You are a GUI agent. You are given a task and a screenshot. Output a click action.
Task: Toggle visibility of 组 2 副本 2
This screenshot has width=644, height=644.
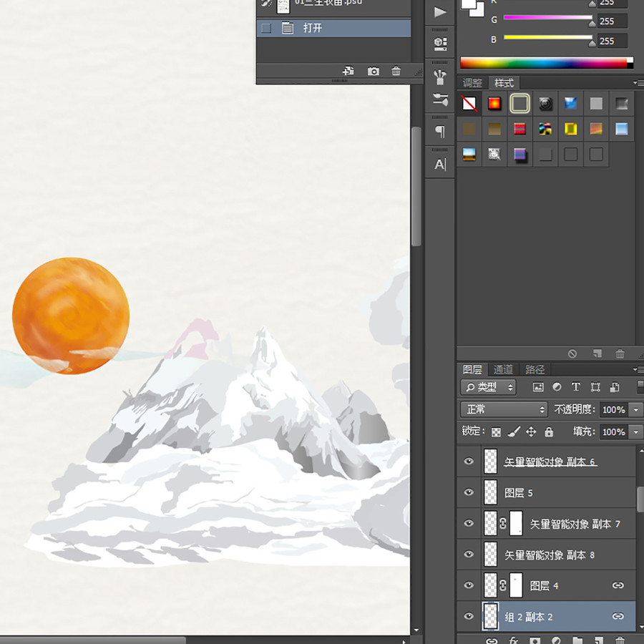[469, 616]
